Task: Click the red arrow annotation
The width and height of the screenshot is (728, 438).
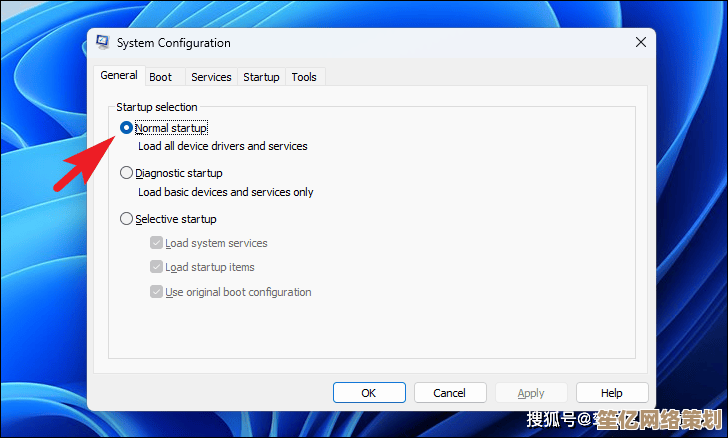Action: pos(81,161)
